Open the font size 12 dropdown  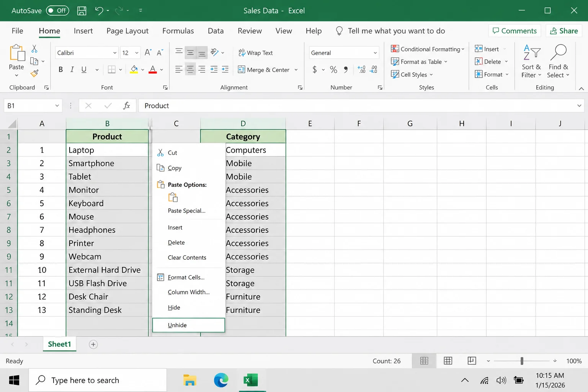pos(137,53)
